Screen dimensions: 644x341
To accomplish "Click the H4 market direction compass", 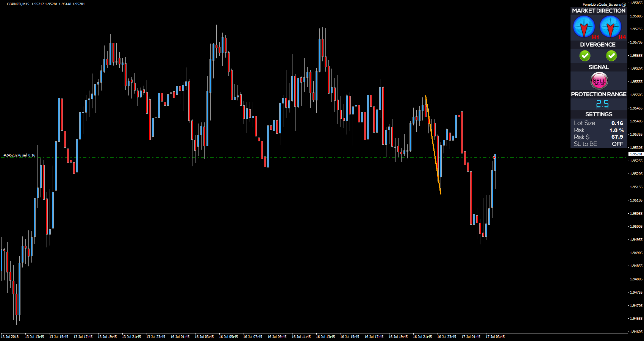I will tap(610, 27).
